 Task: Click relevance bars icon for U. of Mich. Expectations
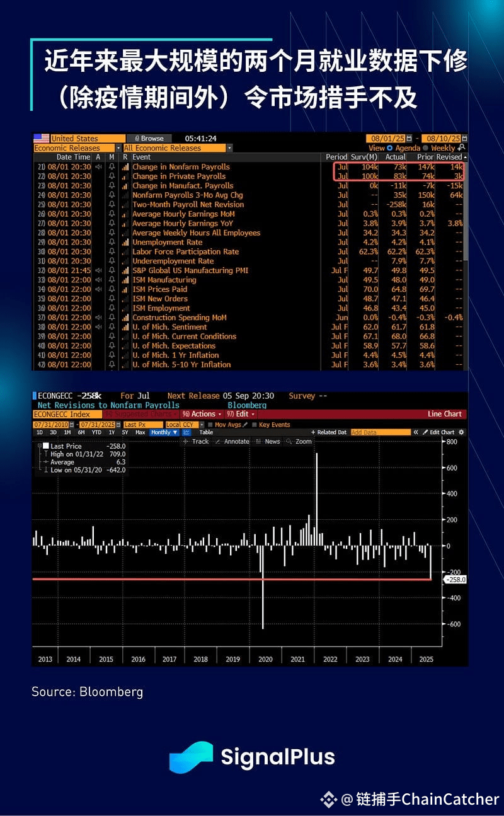pyautogui.click(x=125, y=346)
